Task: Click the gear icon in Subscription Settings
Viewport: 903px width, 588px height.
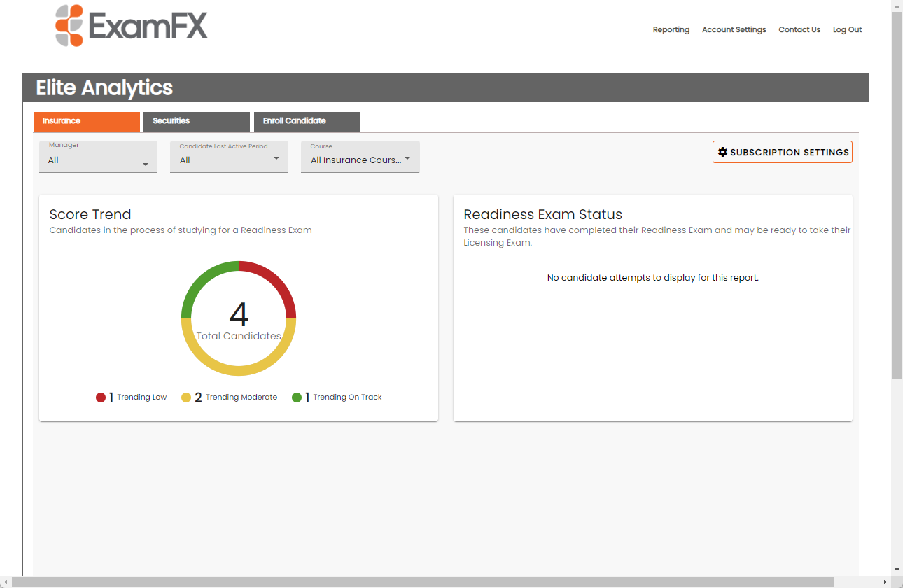Action: click(x=723, y=152)
